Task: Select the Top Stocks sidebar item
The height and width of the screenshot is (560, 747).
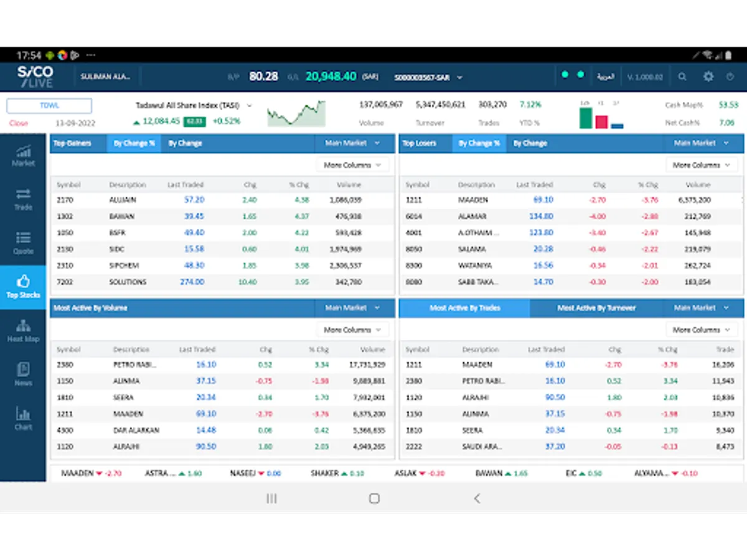Action: coord(23,287)
